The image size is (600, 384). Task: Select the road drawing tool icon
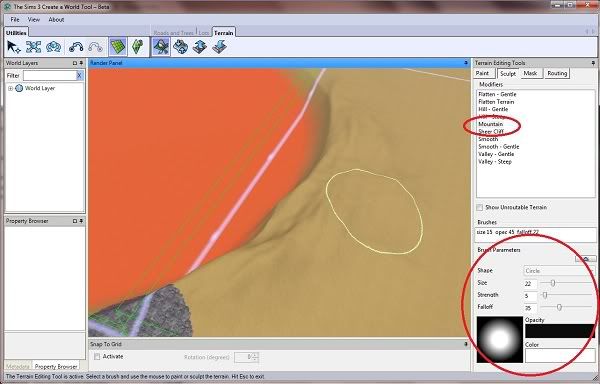coord(76,47)
